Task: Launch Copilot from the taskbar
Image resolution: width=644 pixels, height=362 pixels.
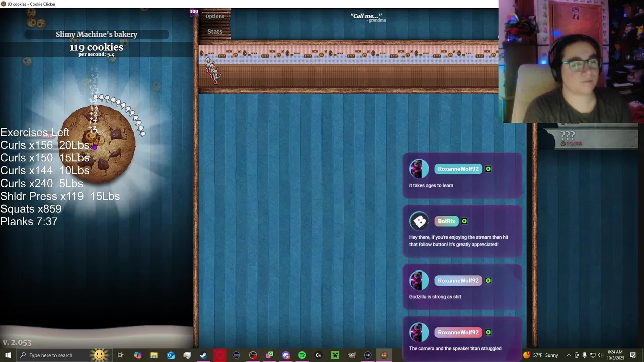Action: point(137,355)
